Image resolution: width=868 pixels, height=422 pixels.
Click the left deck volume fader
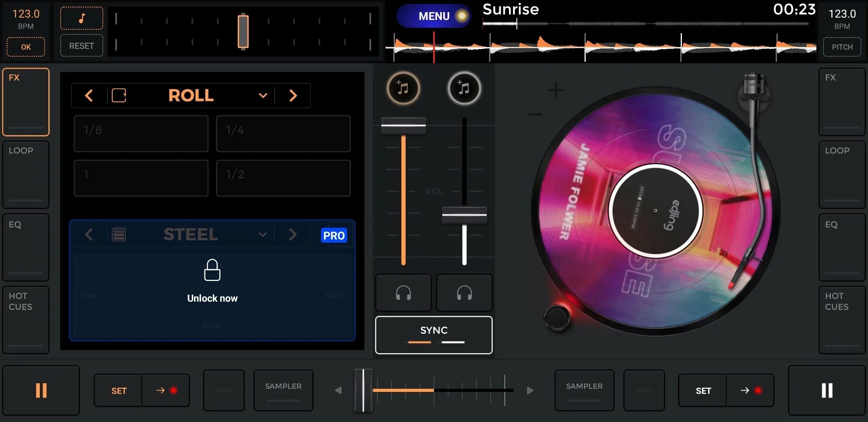(x=403, y=126)
